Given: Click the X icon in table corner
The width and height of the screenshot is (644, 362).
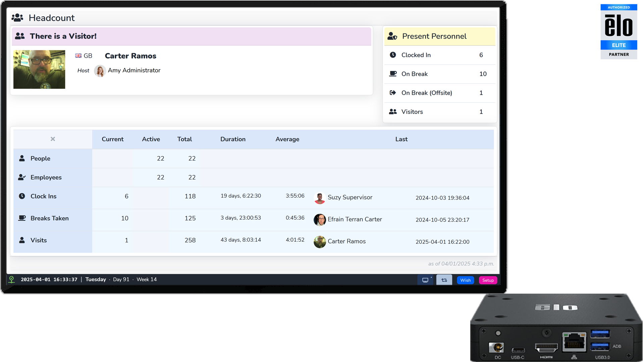Looking at the screenshot, I should (53, 139).
